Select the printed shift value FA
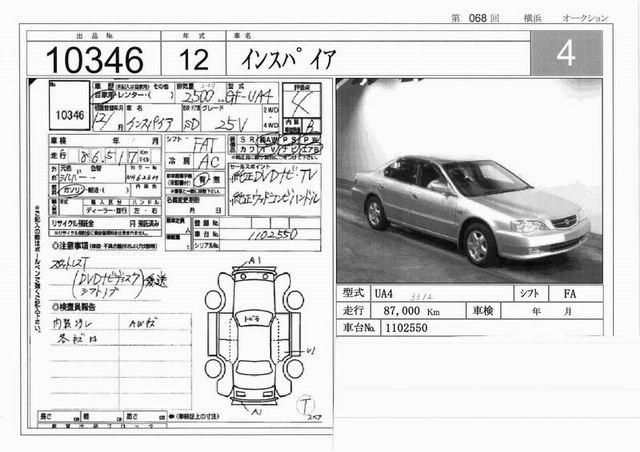This screenshot has height=452, width=640. click(570, 294)
